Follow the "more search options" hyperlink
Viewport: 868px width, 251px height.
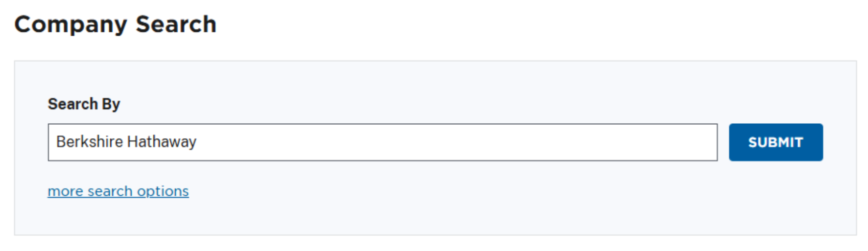pyautogui.click(x=118, y=191)
